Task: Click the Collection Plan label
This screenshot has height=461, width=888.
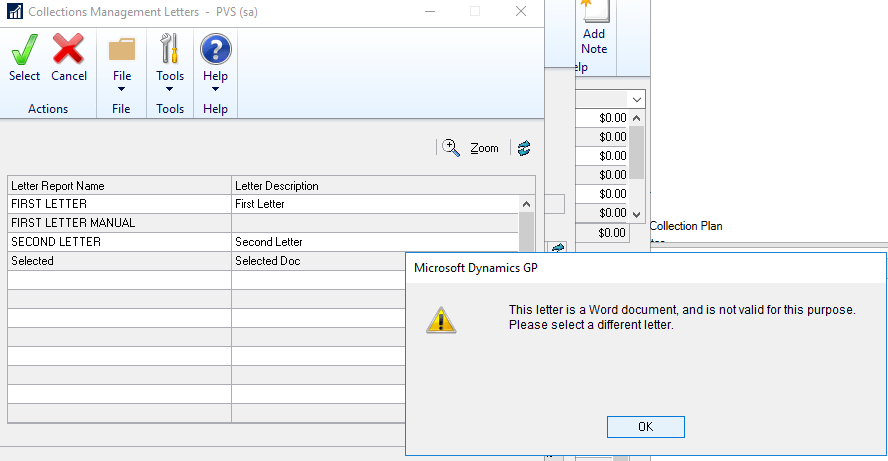Action: tap(686, 226)
